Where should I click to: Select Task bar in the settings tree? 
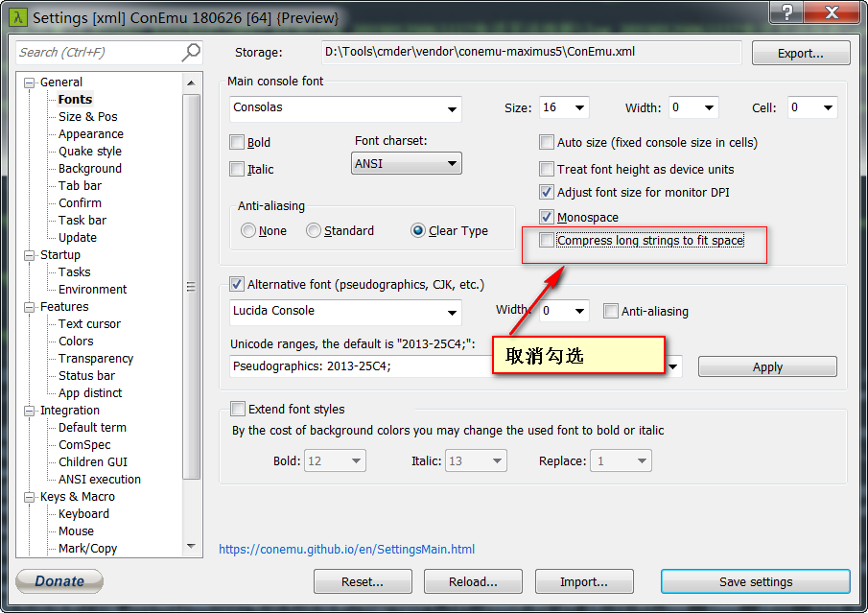[82, 220]
